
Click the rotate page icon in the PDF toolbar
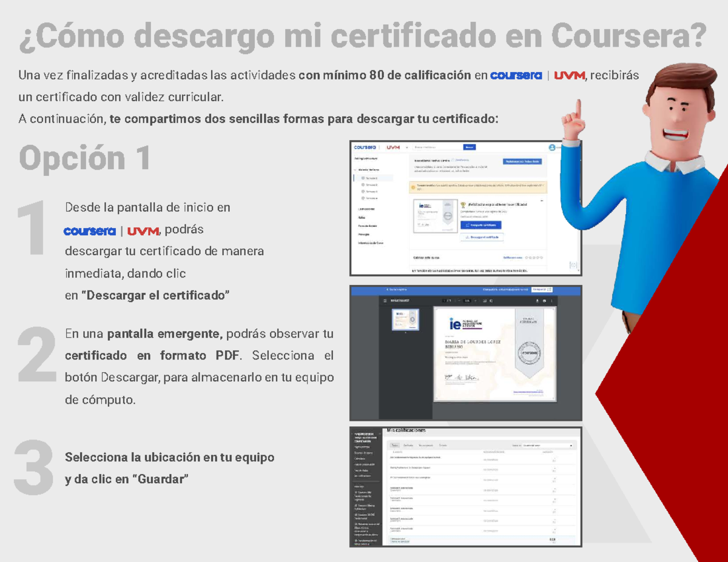491,301
